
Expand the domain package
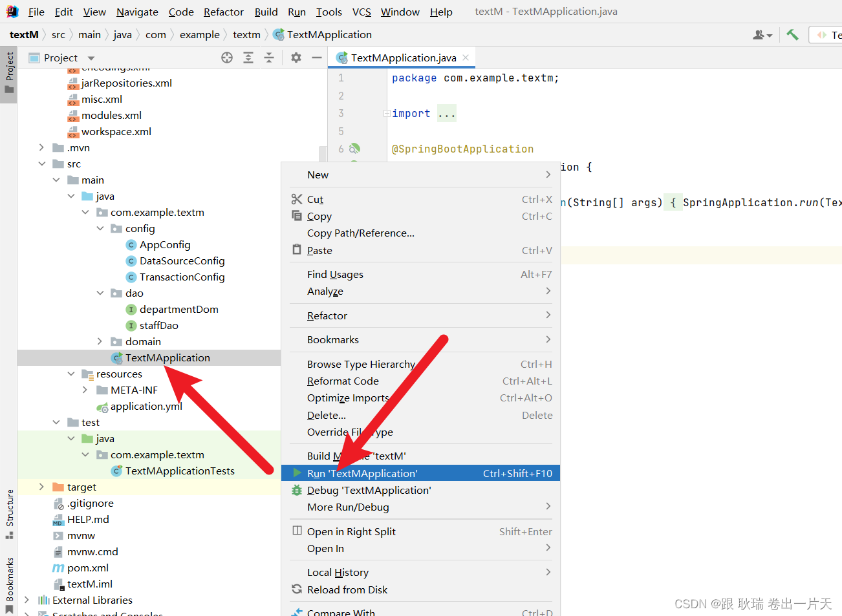coord(100,341)
